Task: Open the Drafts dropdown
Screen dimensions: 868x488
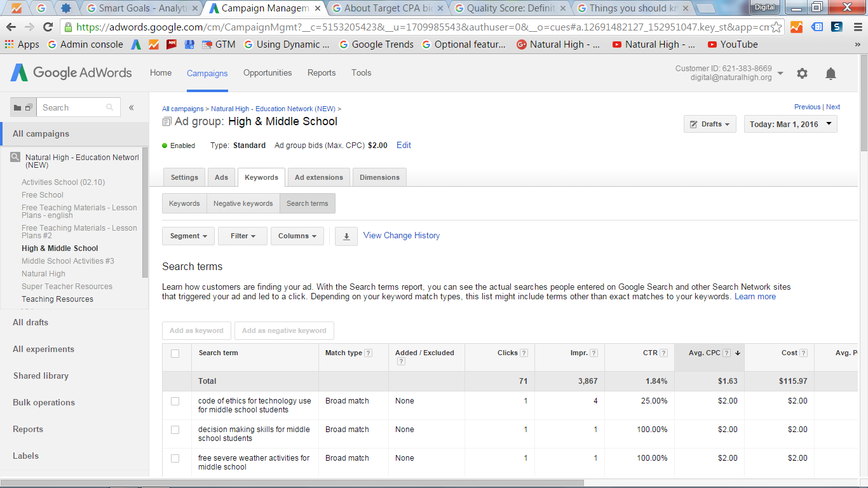Action: [x=710, y=124]
